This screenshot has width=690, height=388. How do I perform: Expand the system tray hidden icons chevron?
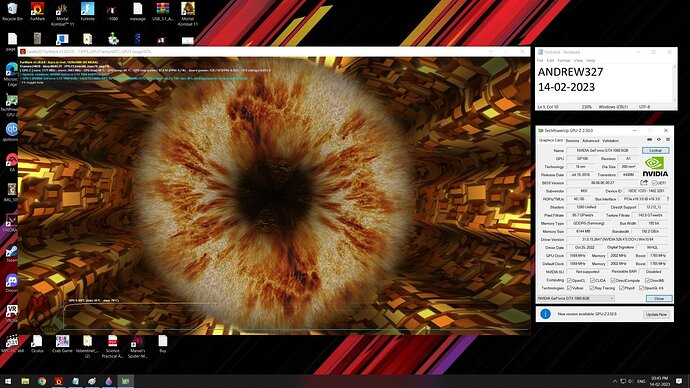pos(614,381)
